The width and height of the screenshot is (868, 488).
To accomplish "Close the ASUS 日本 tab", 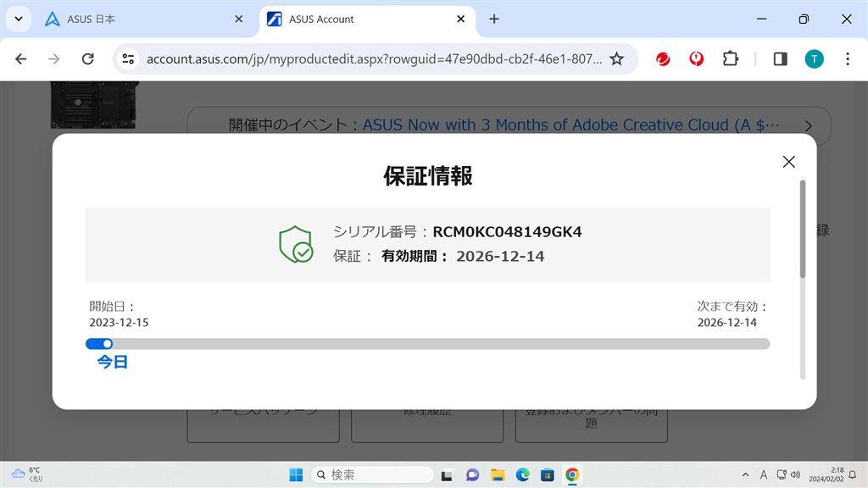I will click(238, 19).
